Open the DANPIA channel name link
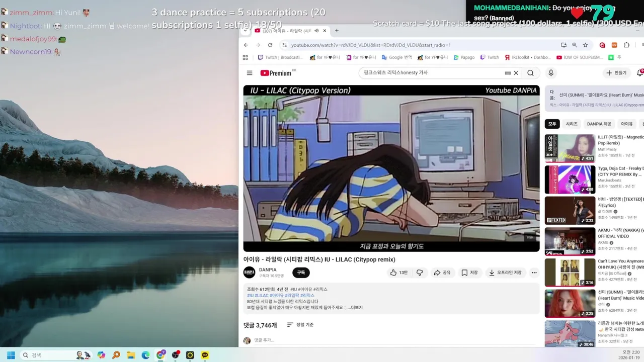This screenshot has height=362, width=644. point(268,270)
